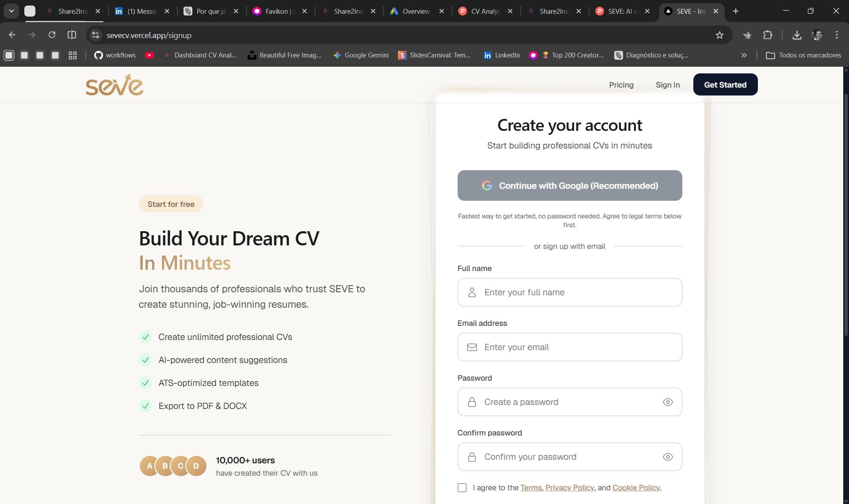Bookmark this page with star icon
Image resolution: width=849 pixels, height=504 pixels.
tap(719, 35)
